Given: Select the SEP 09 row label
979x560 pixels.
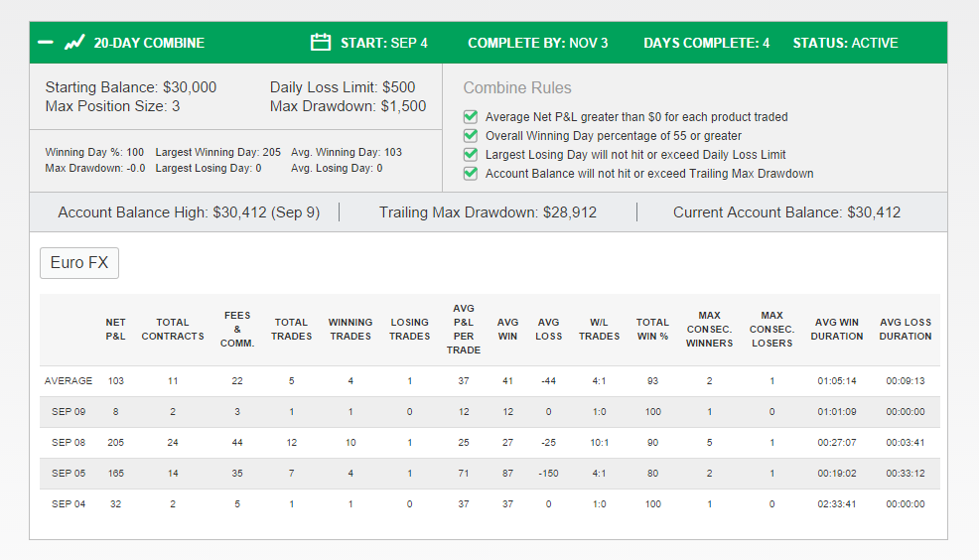Looking at the screenshot, I should [69, 412].
